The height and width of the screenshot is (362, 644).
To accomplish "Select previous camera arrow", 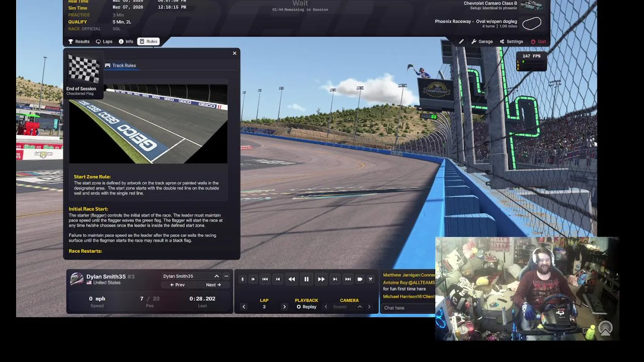I will [326, 307].
